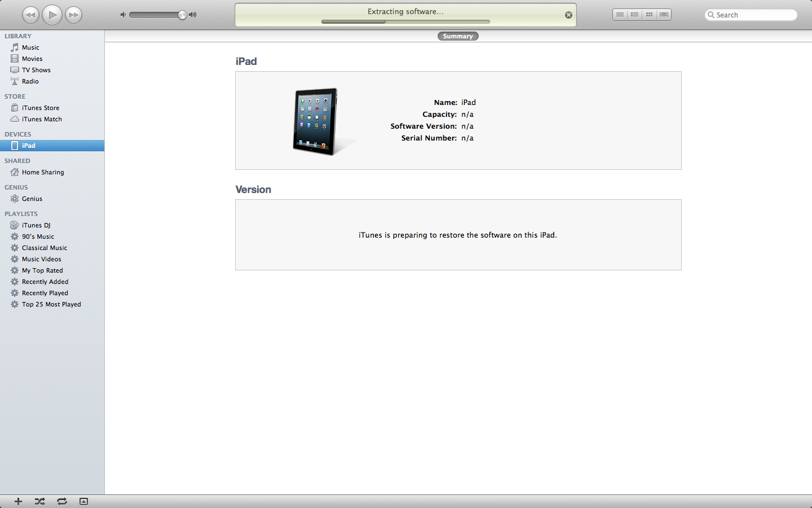This screenshot has height=508, width=812.
Task: Switch to song list view
Action: tap(620, 15)
